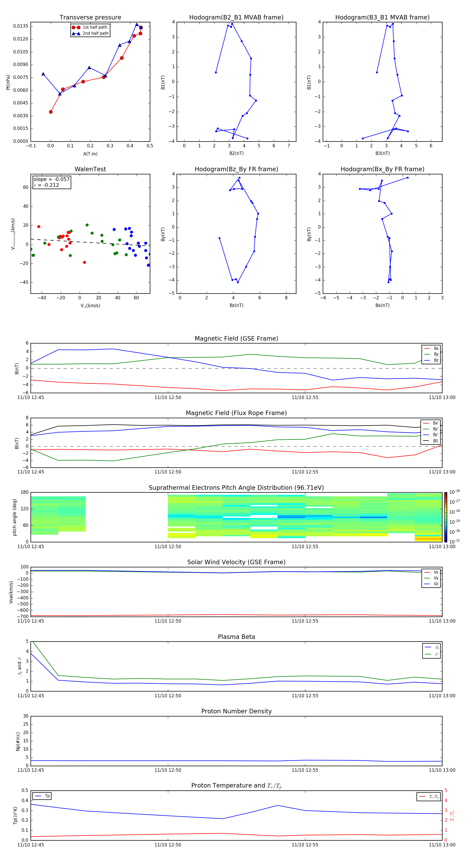Viewport: 473px width, 868px height.
Task: Click the 'Plasma Beta' title
Action: (236, 637)
